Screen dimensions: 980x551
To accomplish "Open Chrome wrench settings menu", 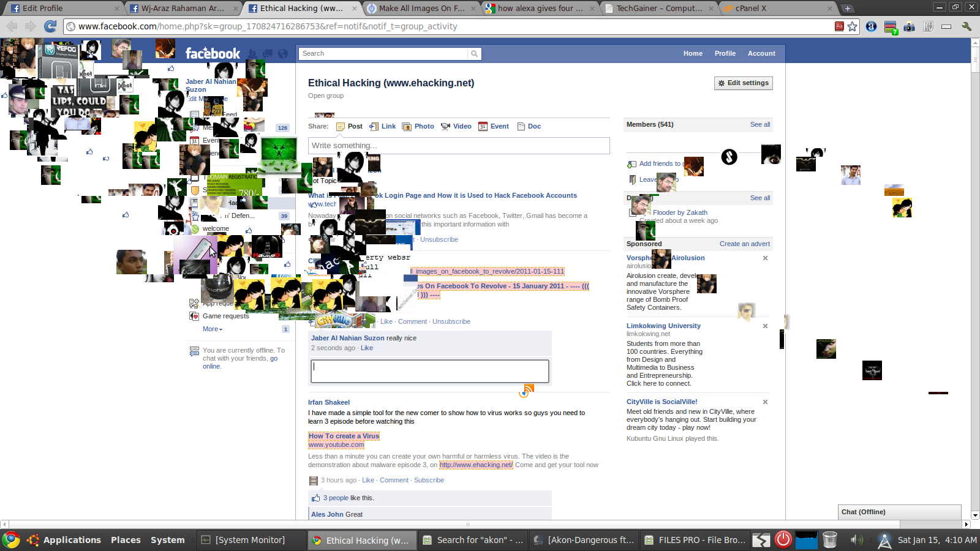I will click(967, 26).
